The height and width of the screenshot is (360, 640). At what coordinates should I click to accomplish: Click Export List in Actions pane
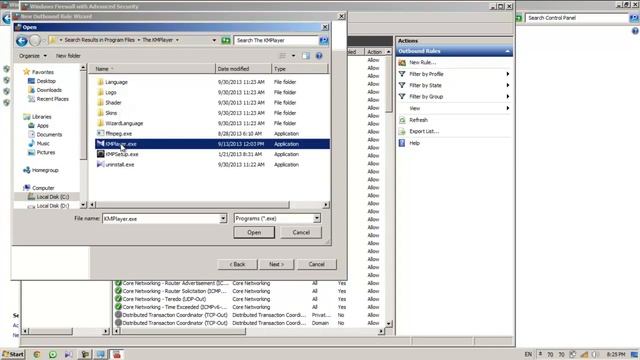pyautogui.click(x=424, y=131)
